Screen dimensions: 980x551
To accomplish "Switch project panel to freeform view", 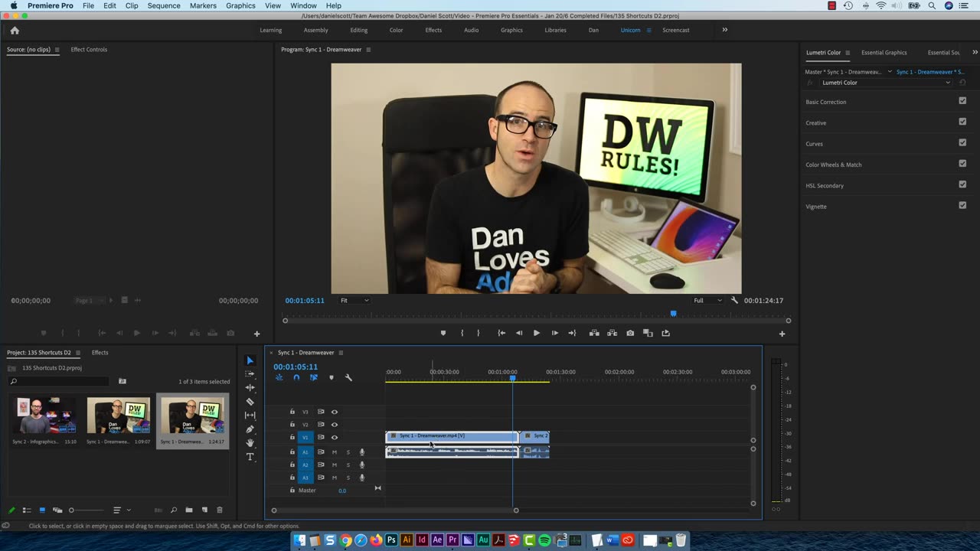I will pos(57,510).
